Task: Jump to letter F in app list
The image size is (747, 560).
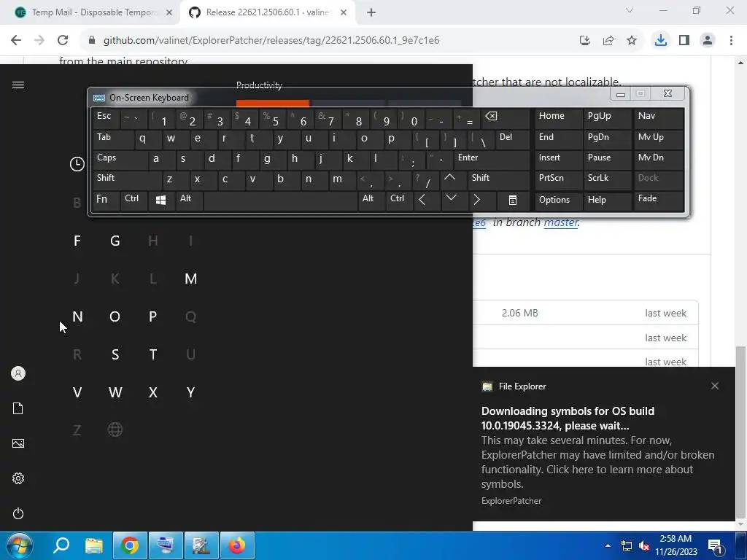Action: pos(77,241)
